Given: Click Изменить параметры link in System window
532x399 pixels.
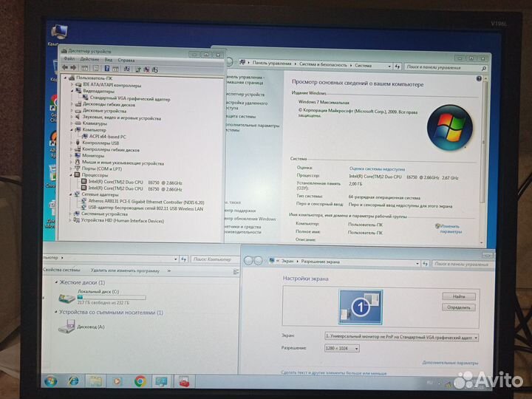Looking at the screenshot, I should click(x=451, y=228).
